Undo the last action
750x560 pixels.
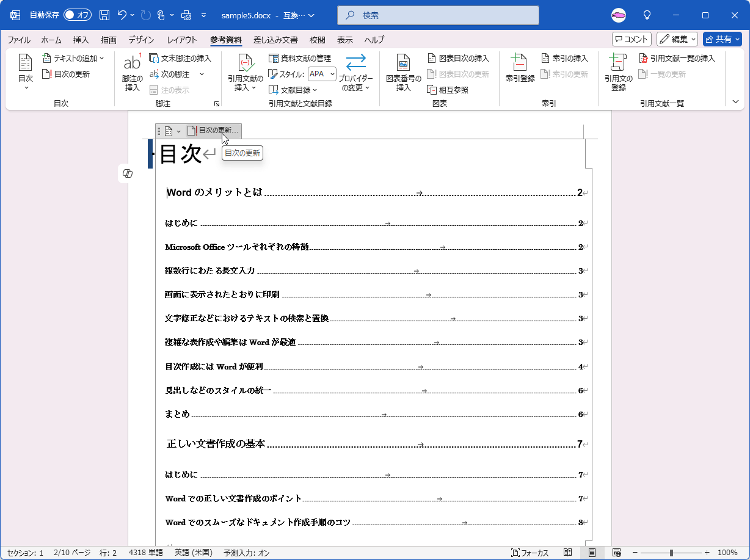123,15
